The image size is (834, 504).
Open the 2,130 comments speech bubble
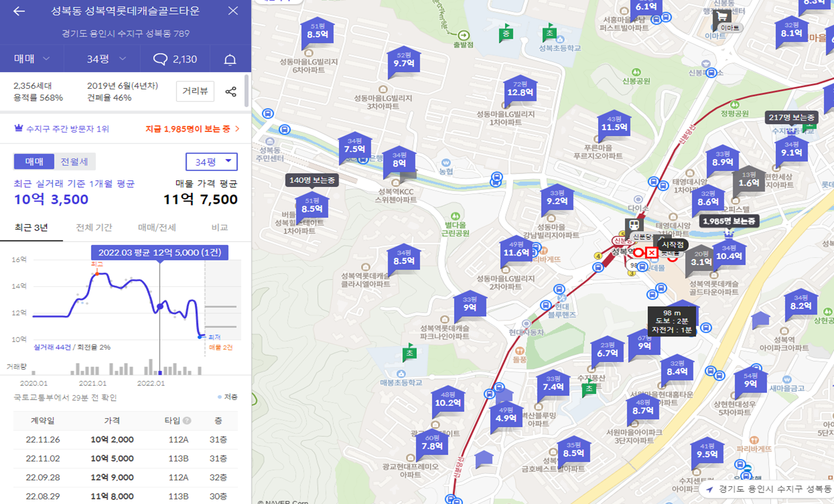click(x=175, y=59)
